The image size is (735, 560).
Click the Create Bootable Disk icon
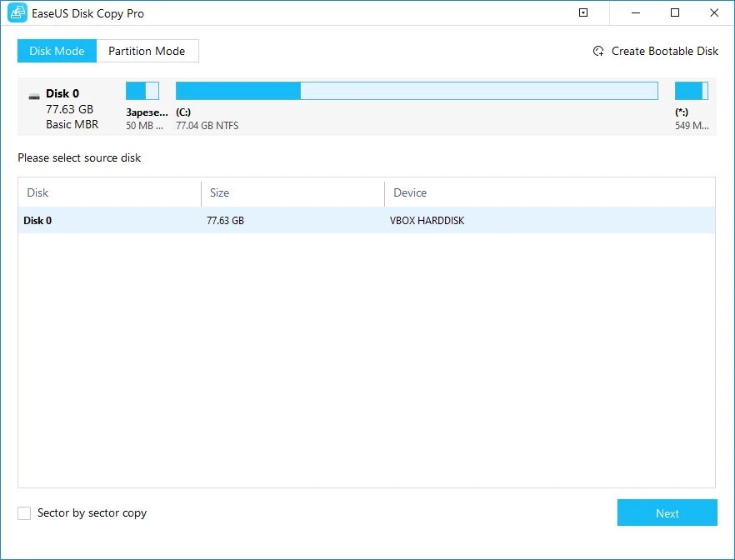(598, 51)
